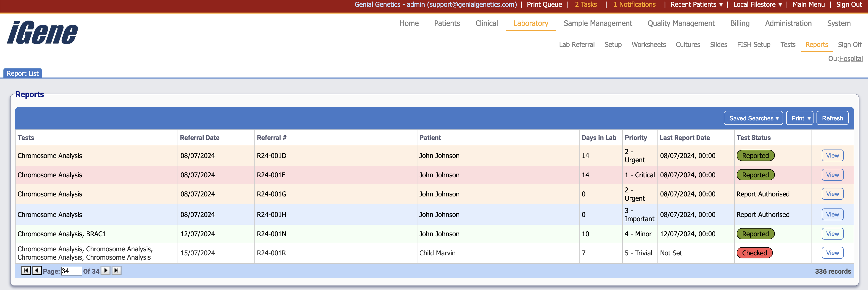Image resolution: width=868 pixels, height=290 pixels.
Task: Click the page number input field
Action: tap(71, 271)
